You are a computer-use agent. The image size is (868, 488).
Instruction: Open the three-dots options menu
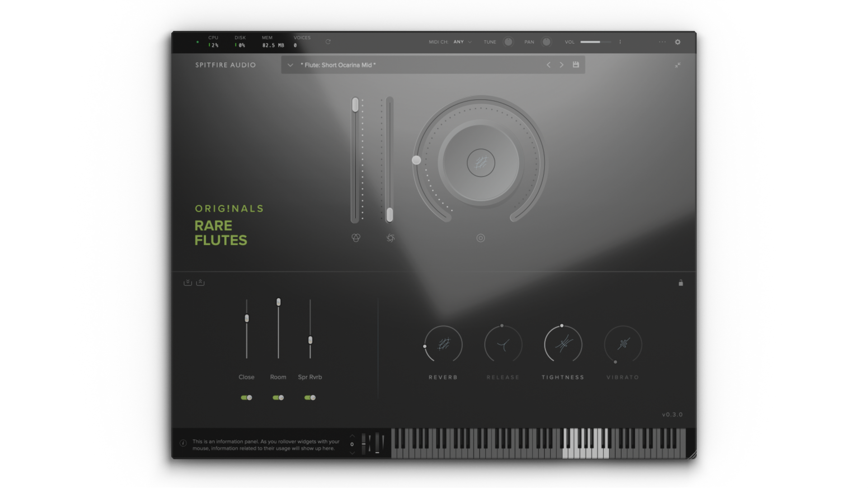tap(662, 42)
